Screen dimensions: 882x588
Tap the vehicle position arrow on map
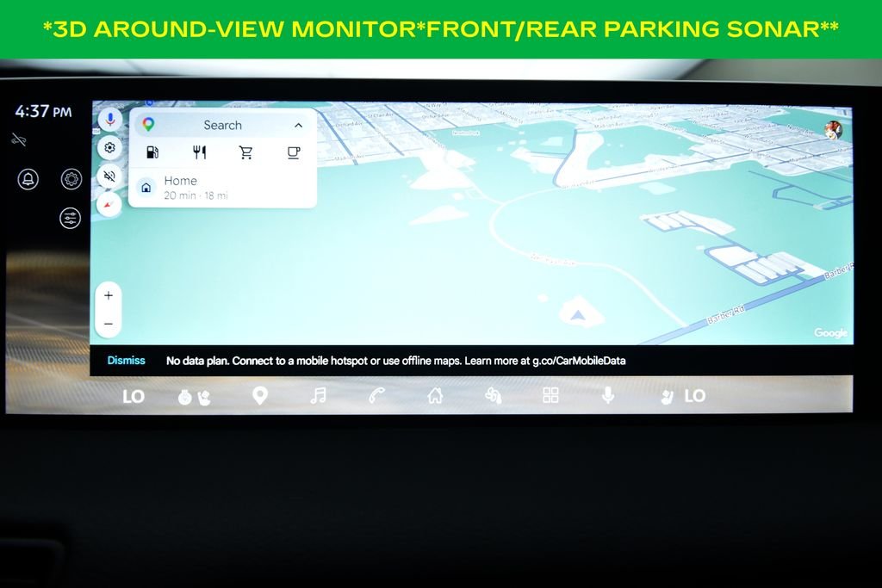pos(578,313)
